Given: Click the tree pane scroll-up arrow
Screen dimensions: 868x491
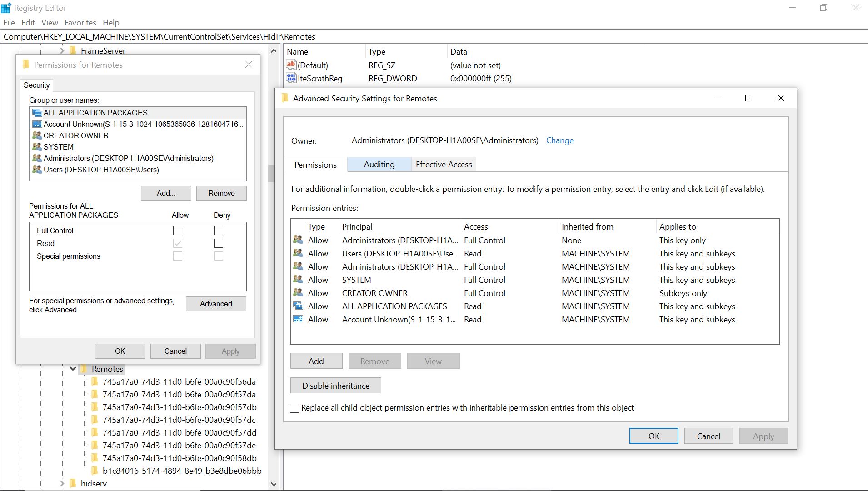Looking at the screenshot, I should (274, 51).
